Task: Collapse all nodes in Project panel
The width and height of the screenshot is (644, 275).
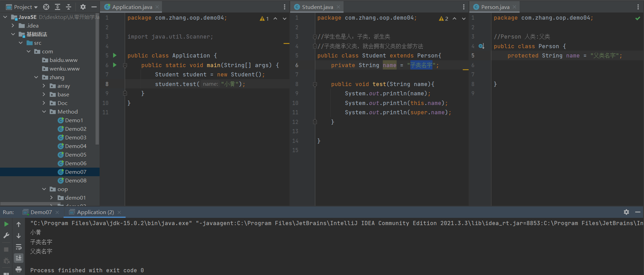Action: point(69,7)
